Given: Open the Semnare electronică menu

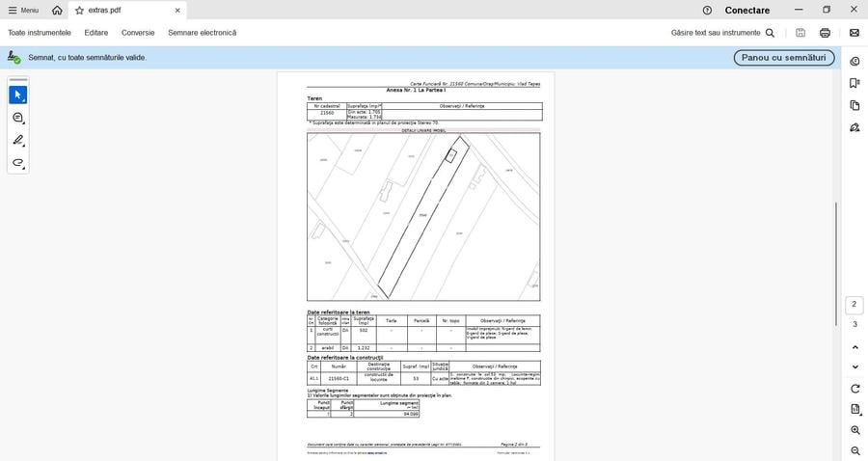Looking at the screenshot, I should click(x=202, y=33).
